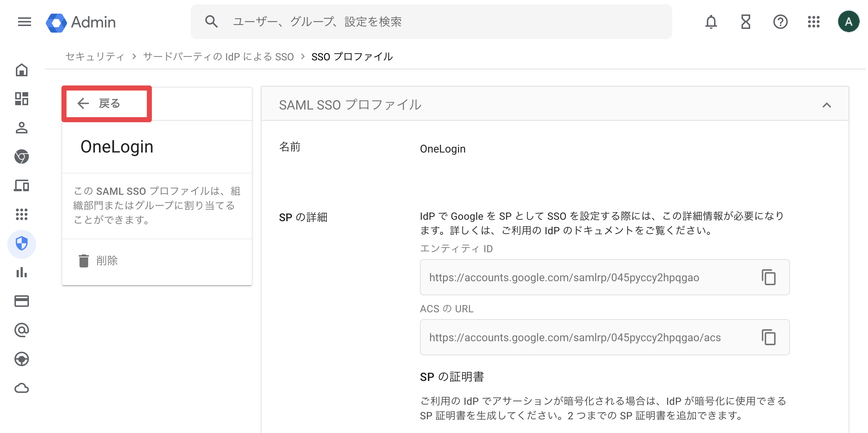Click the エンティティ ID URL field
Image resolution: width=868 pixels, height=433 pixels.
click(605, 277)
